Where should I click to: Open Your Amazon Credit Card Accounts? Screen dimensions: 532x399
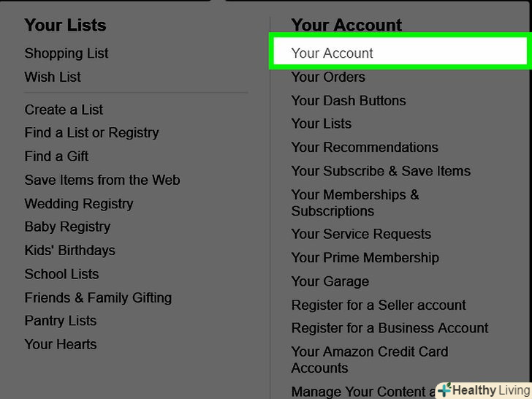tap(369, 360)
